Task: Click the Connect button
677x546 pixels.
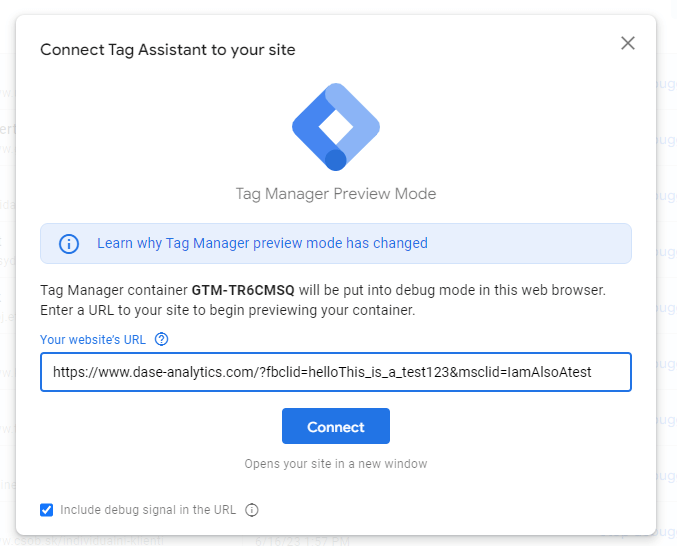Action: click(x=336, y=426)
